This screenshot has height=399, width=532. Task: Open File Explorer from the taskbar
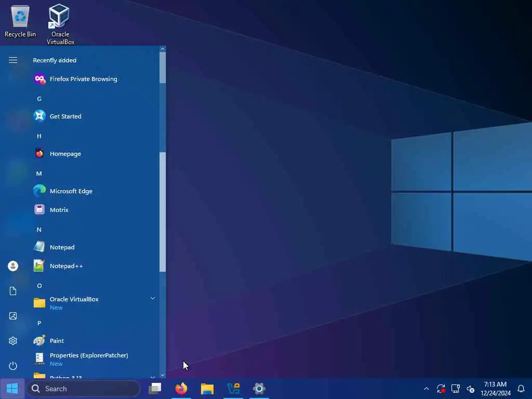pyautogui.click(x=207, y=389)
